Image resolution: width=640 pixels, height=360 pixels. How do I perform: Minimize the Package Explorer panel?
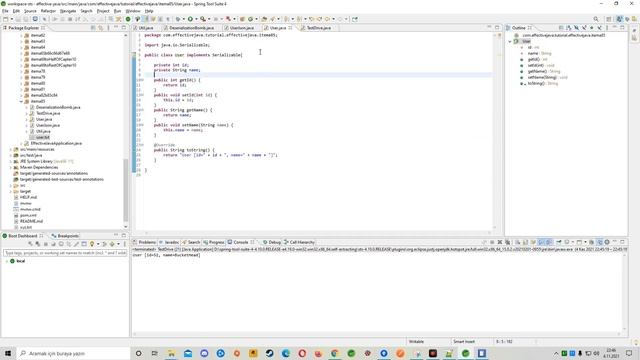[x=116, y=27]
